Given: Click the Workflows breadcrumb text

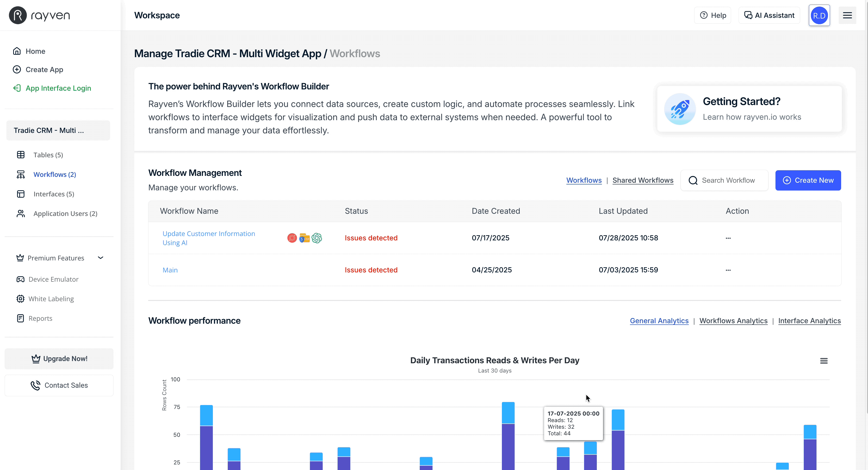Looking at the screenshot, I should point(354,53).
